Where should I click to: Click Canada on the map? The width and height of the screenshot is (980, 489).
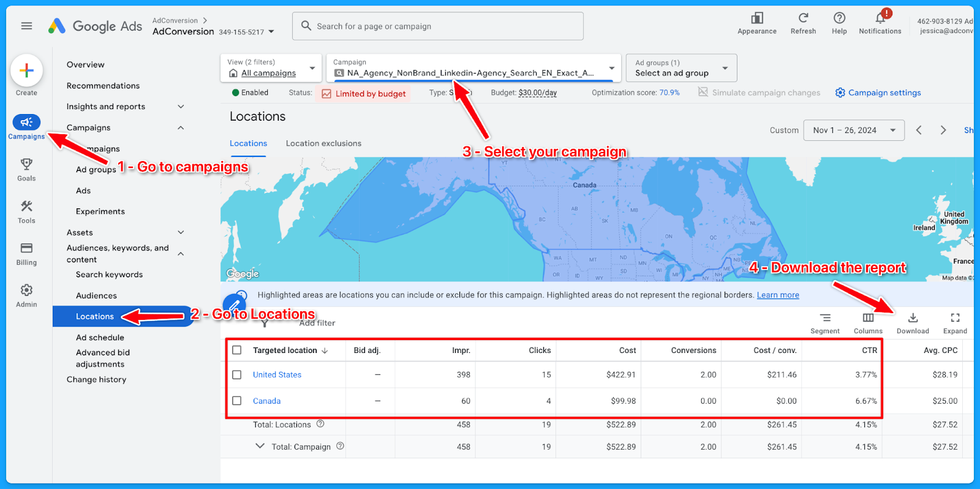tap(584, 185)
